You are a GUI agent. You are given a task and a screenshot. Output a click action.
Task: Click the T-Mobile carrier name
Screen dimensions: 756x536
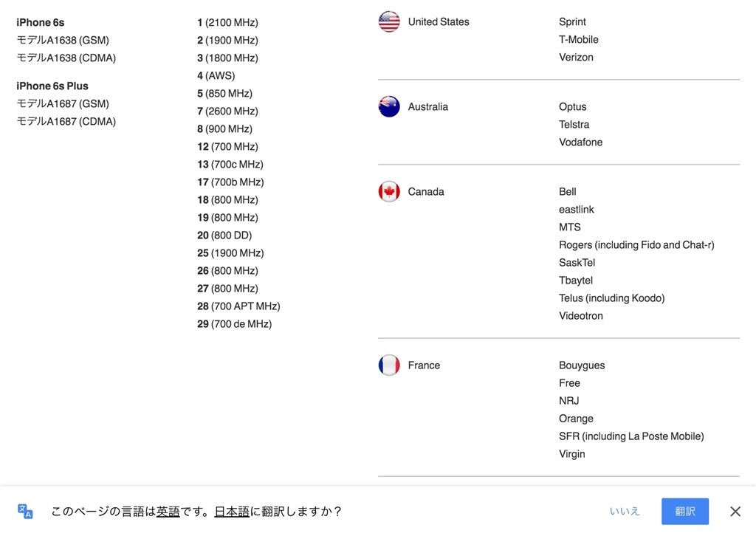coord(579,40)
